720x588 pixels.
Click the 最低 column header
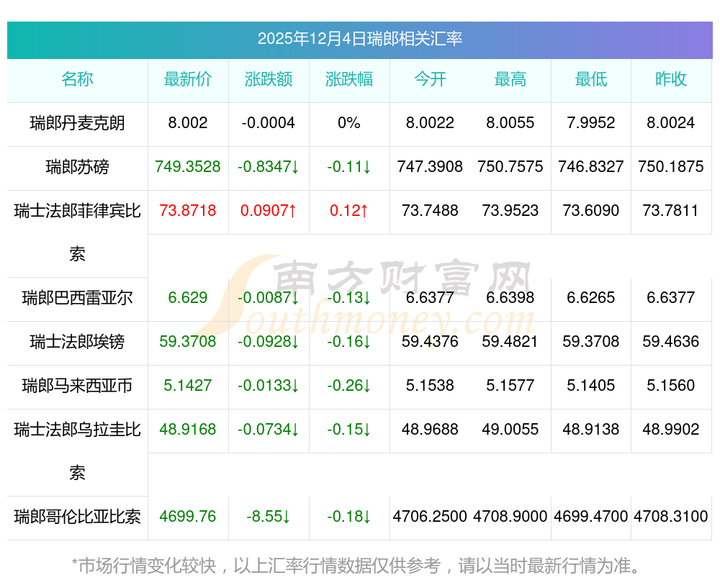[591, 79]
